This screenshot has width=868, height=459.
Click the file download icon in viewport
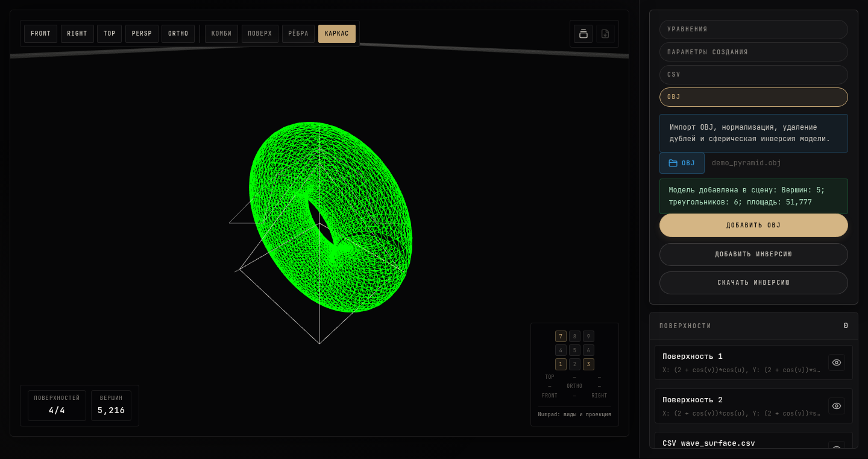[x=605, y=34]
